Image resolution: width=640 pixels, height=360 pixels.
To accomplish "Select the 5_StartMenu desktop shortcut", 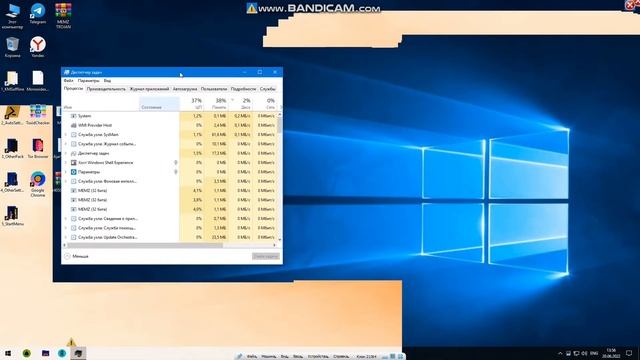I will click(x=12, y=216).
